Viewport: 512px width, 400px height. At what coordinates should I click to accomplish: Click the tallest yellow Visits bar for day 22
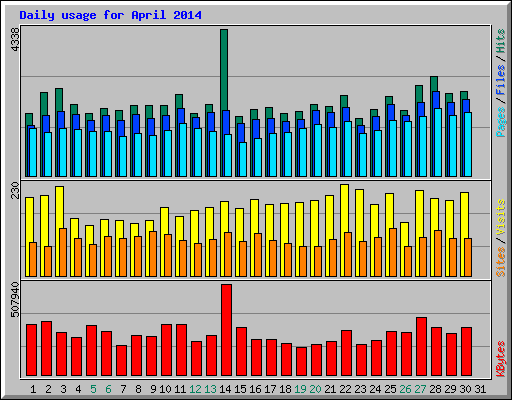(344, 208)
